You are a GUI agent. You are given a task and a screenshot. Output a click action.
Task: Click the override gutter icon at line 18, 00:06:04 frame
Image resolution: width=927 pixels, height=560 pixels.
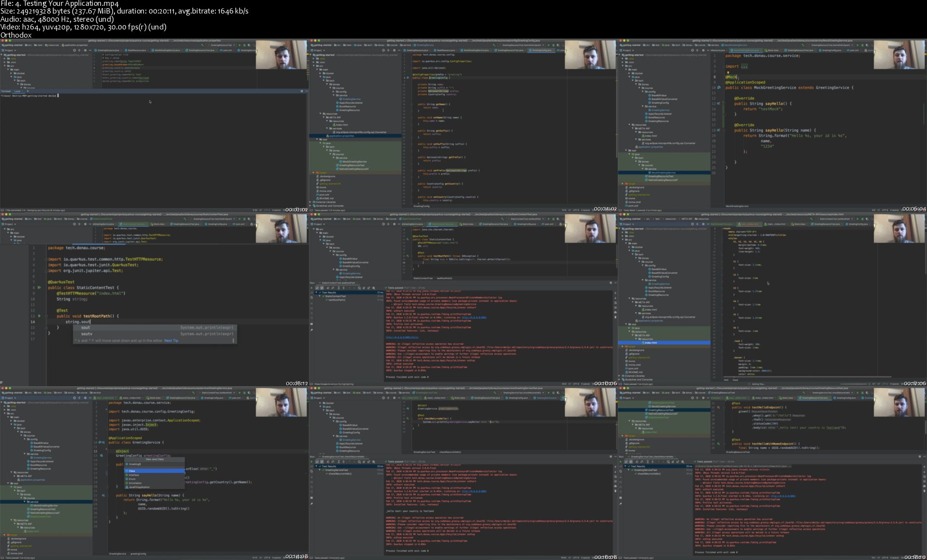(719, 130)
